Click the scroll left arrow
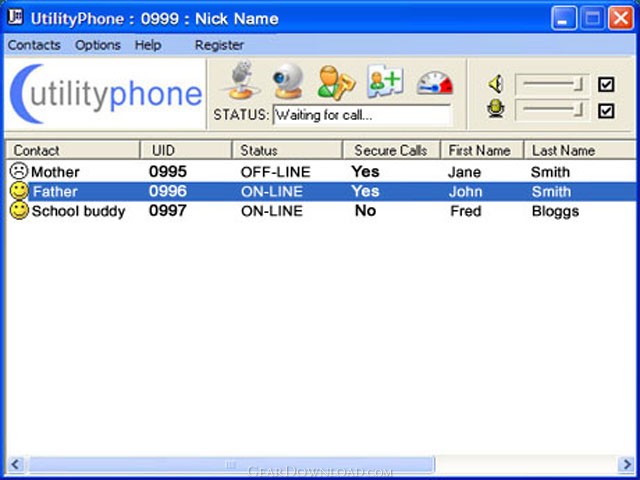This screenshot has width=640, height=480. (x=16, y=464)
